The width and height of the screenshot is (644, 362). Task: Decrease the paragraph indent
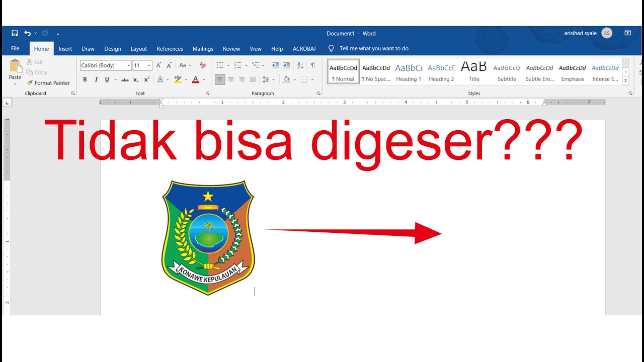click(275, 65)
